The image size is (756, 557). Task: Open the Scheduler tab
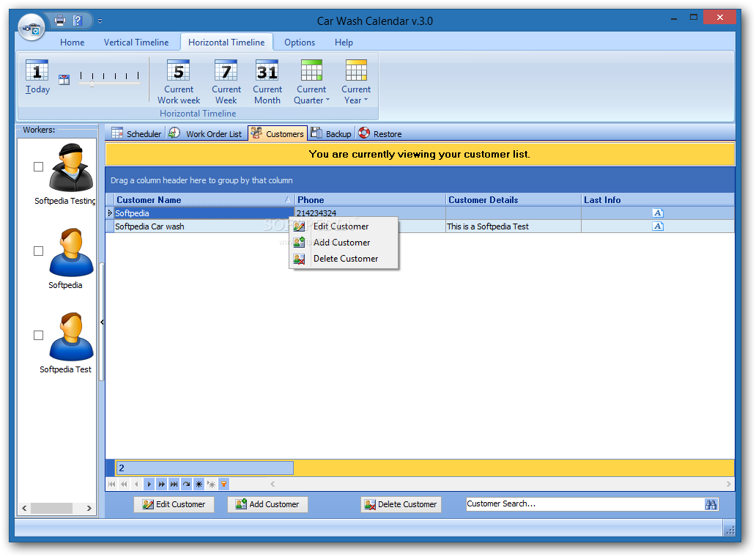(137, 133)
